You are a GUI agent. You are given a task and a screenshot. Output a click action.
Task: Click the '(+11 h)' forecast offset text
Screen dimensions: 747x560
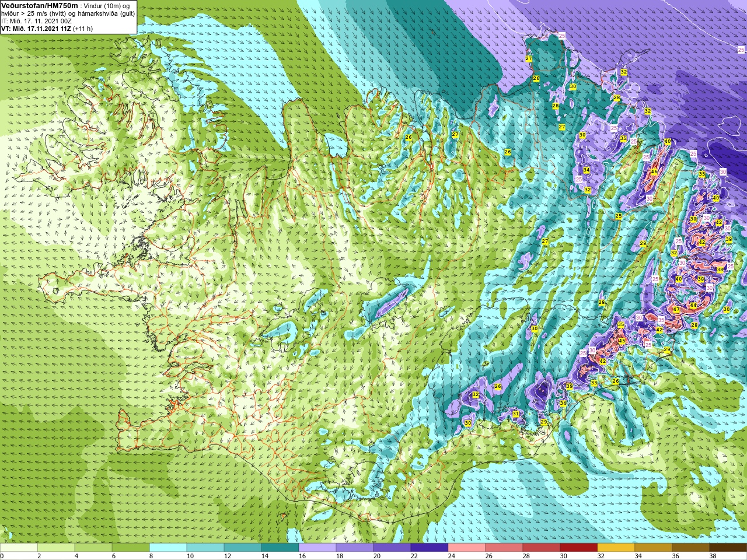tap(83, 29)
